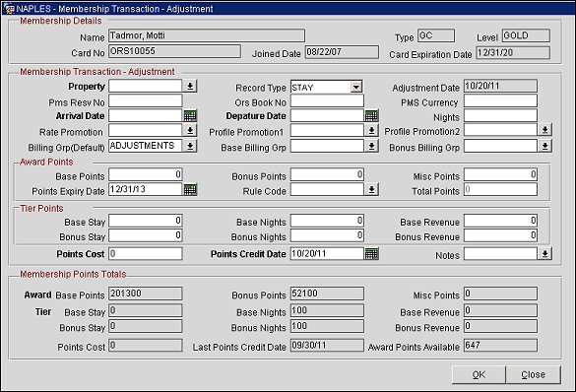Open the Profile Promotion1 list arrow

pyautogui.click(x=371, y=130)
